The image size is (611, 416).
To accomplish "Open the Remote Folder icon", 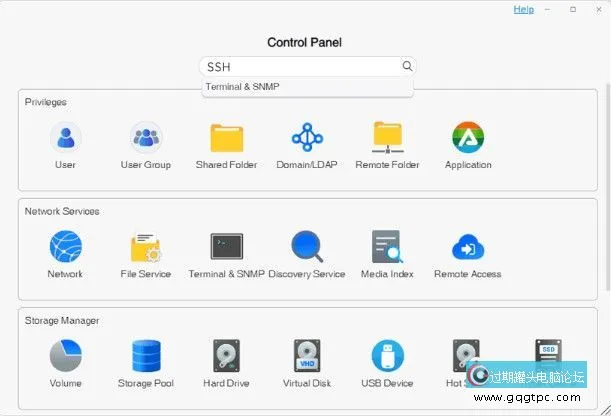I will pyautogui.click(x=387, y=138).
